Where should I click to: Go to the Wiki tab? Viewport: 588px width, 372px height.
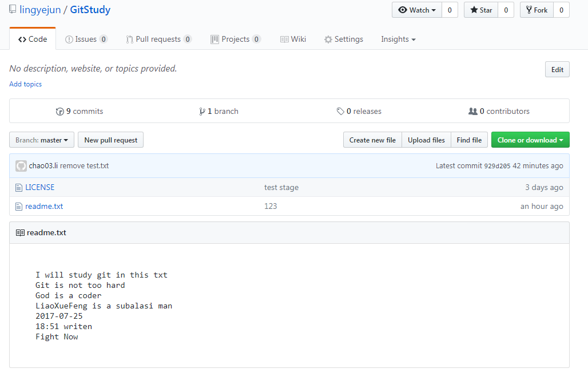pyautogui.click(x=293, y=39)
